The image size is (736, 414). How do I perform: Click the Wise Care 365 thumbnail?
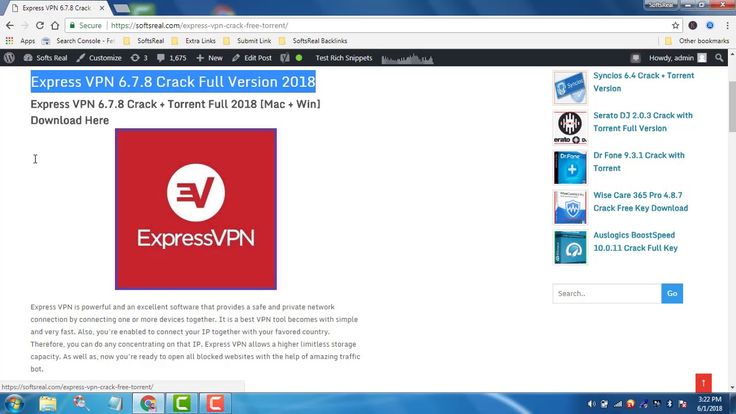570,207
